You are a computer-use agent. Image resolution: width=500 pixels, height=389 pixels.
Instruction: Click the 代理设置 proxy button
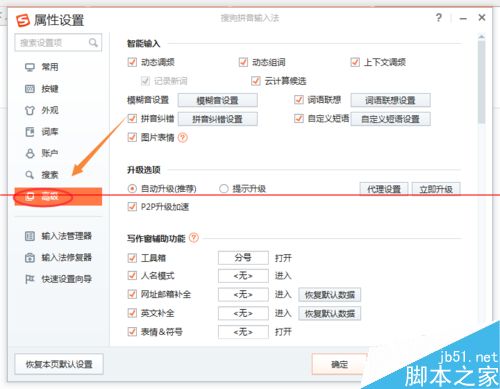pos(384,189)
